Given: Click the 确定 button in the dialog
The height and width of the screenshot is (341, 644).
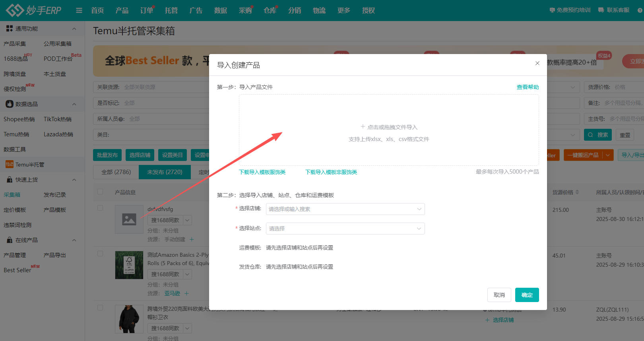Looking at the screenshot, I should (x=527, y=295).
